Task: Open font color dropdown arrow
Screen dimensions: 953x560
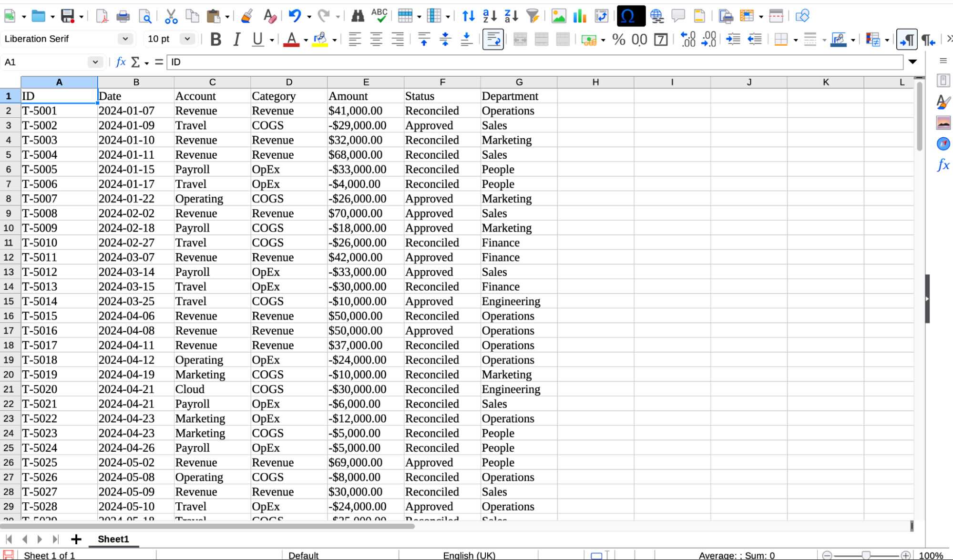Action: tap(306, 40)
